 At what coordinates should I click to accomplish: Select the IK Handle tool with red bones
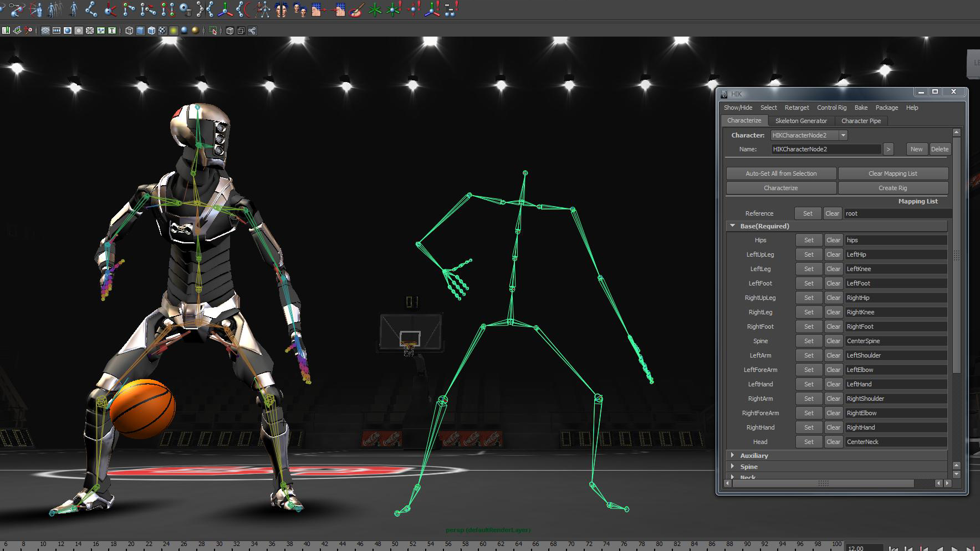[x=110, y=9]
